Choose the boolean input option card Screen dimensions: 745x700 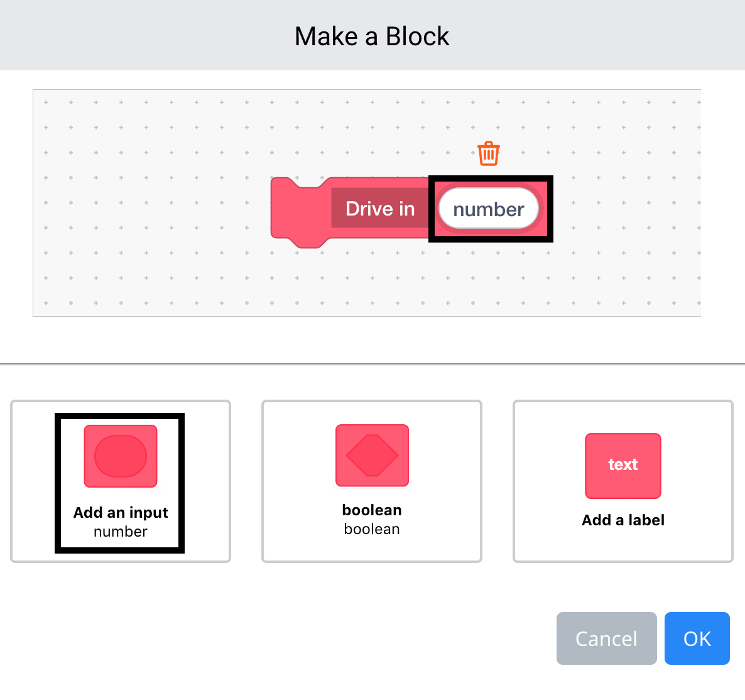(x=372, y=481)
